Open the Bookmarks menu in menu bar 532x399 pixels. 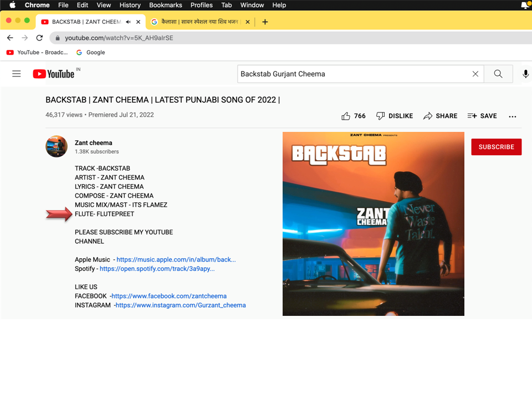click(x=165, y=5)
